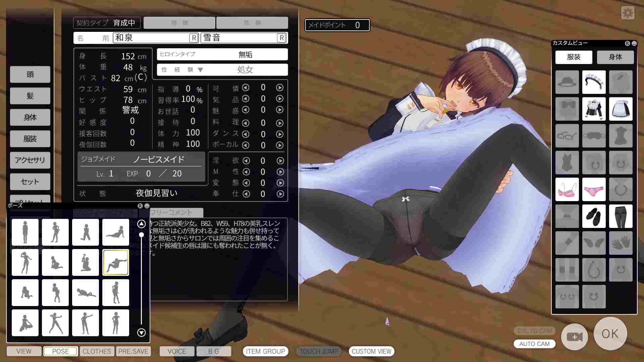
Task: Open the 頭 category in sidebar
Action: click(x=30, y=74)
